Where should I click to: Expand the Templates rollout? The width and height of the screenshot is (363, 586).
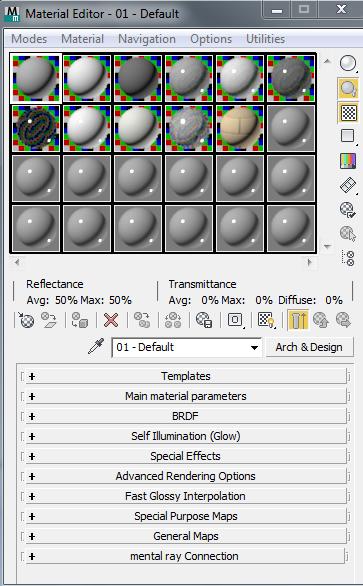186,376
